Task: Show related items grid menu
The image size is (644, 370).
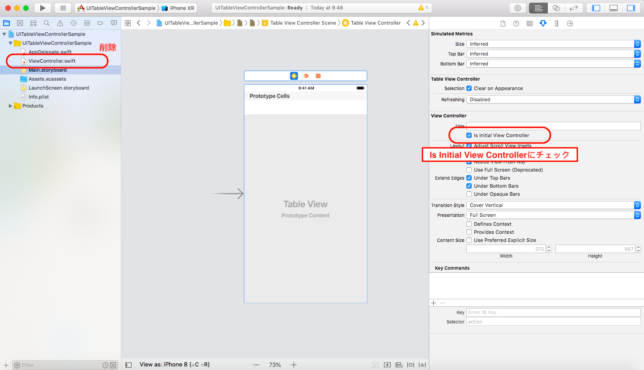Action: 128,23
